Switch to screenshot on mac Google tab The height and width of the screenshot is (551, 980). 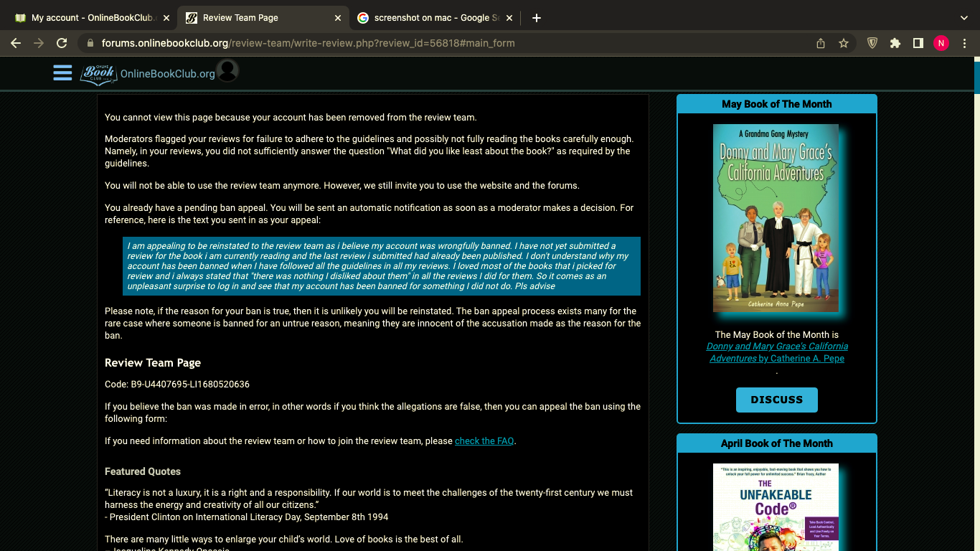(435, 18)
